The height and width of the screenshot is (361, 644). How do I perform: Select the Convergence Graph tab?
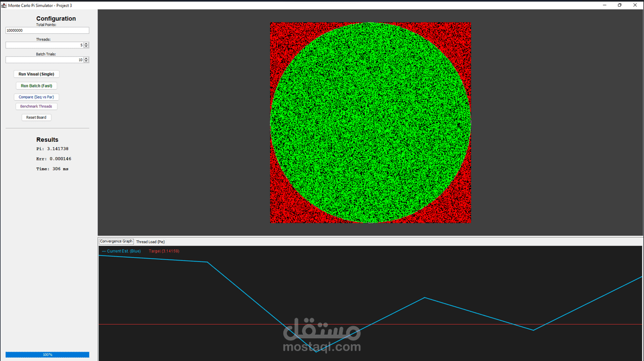coord(116,241)
